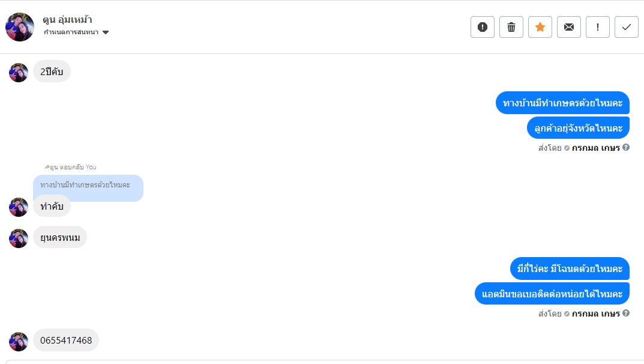
Task: Open ตูน อุ่มเหม้า's profile name link
Action: 67,19
